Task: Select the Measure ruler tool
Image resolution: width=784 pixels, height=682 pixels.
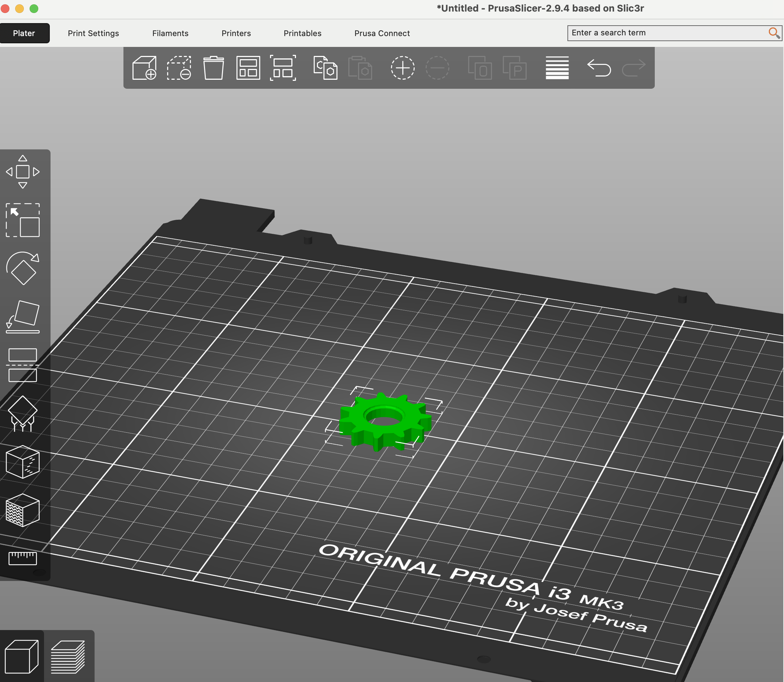Action: [23, 558]
